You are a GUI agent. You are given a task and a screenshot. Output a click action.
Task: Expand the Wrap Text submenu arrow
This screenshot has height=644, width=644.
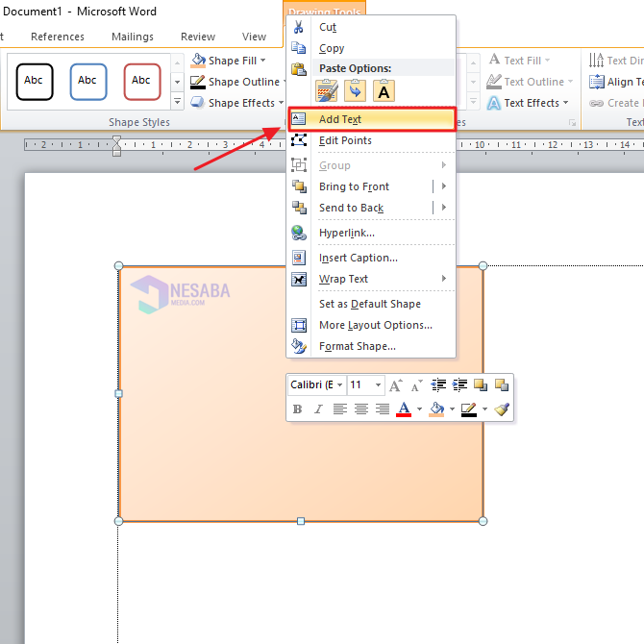pos(444,279)
